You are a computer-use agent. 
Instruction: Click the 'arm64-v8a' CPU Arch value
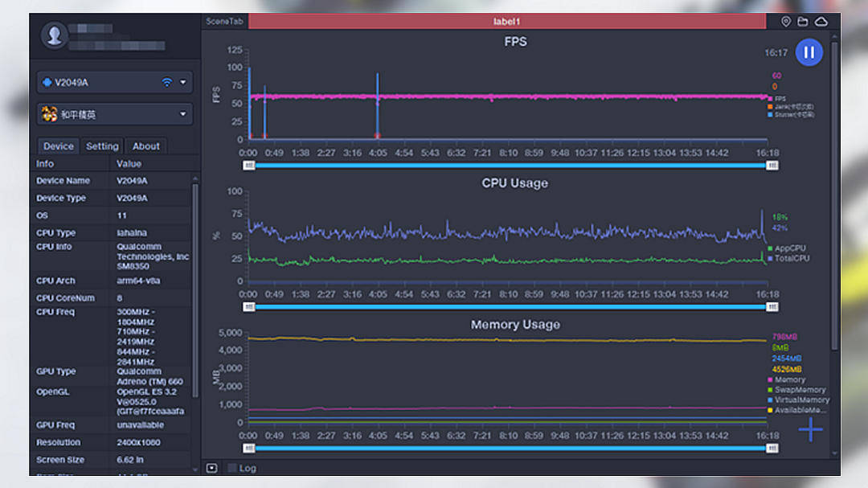[138, 281]
